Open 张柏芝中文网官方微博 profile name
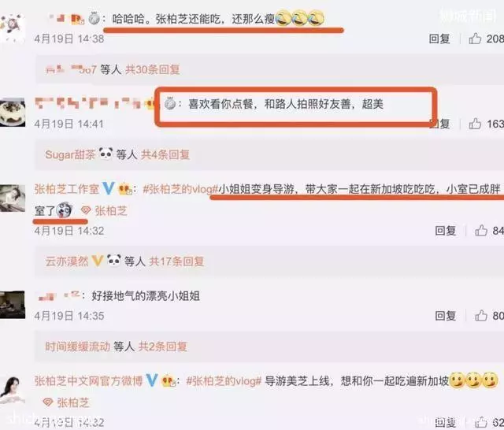This screenshot has width=504, height=430. coord(88,381)
